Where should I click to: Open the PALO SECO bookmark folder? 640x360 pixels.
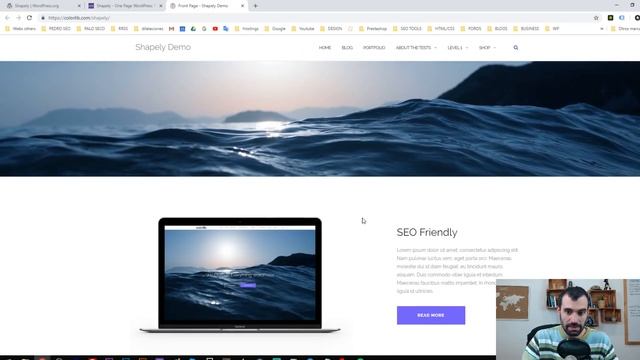(x=91, y=29)
